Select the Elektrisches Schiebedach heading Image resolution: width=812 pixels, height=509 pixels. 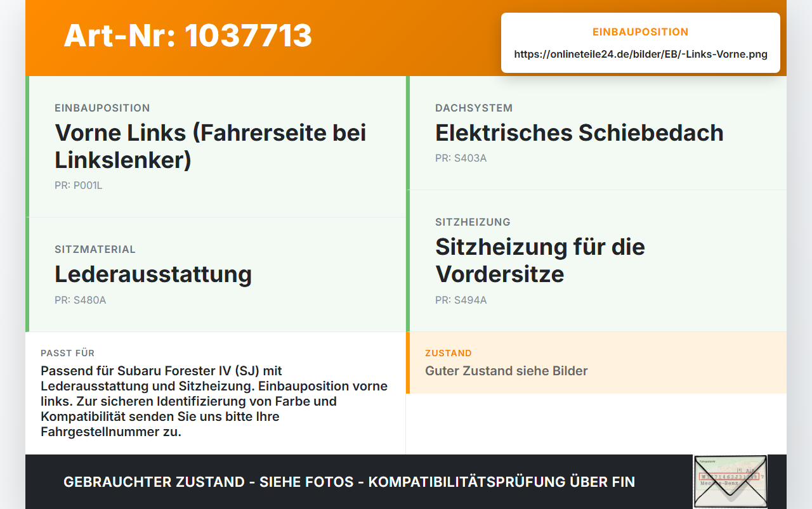[x=579, y=132]
